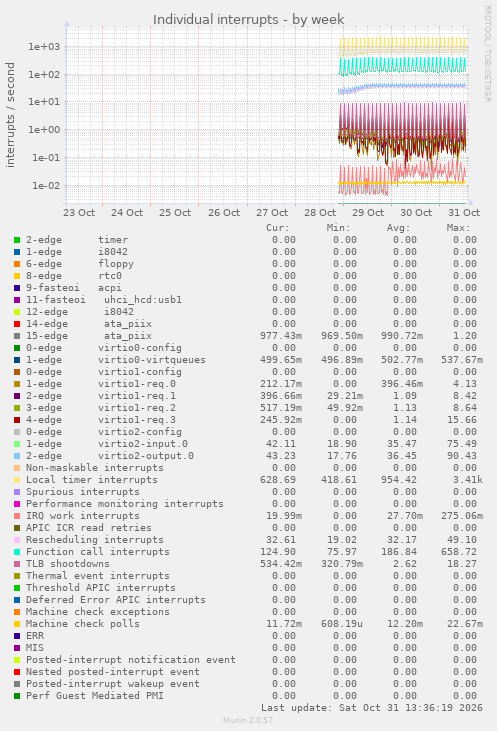Select the 11-fasteoi uhci_hcd:usb1 legend label

pyautogui.click(x=104, y=300)
